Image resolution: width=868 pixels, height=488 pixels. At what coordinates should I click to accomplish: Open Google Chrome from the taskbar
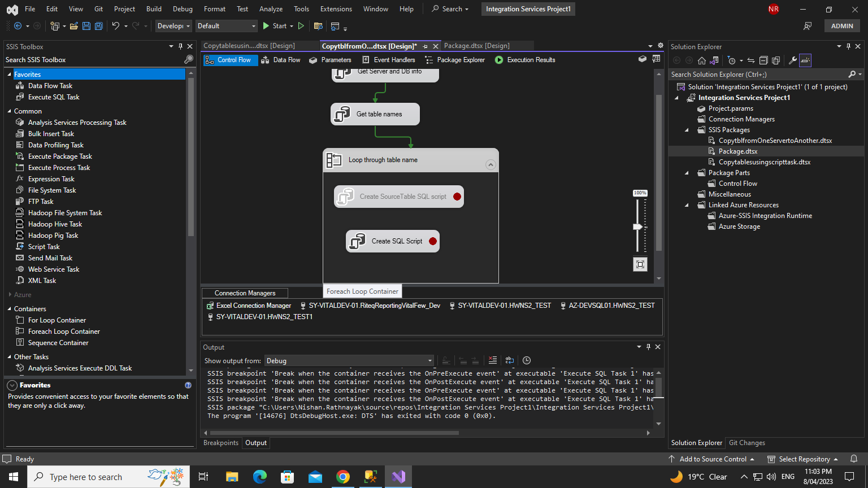coord(343,477)
